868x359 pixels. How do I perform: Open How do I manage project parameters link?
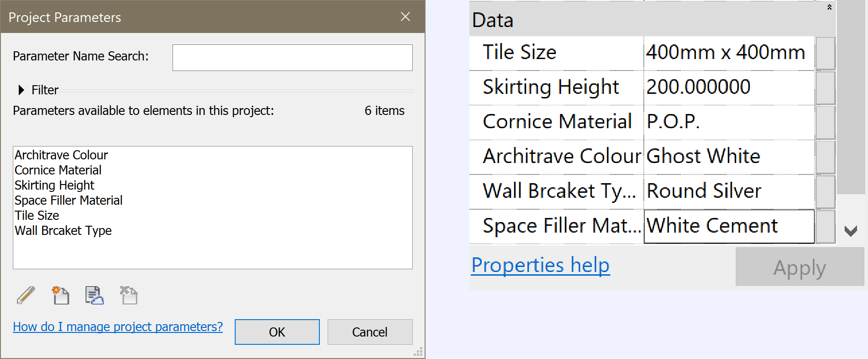point(118,327)
